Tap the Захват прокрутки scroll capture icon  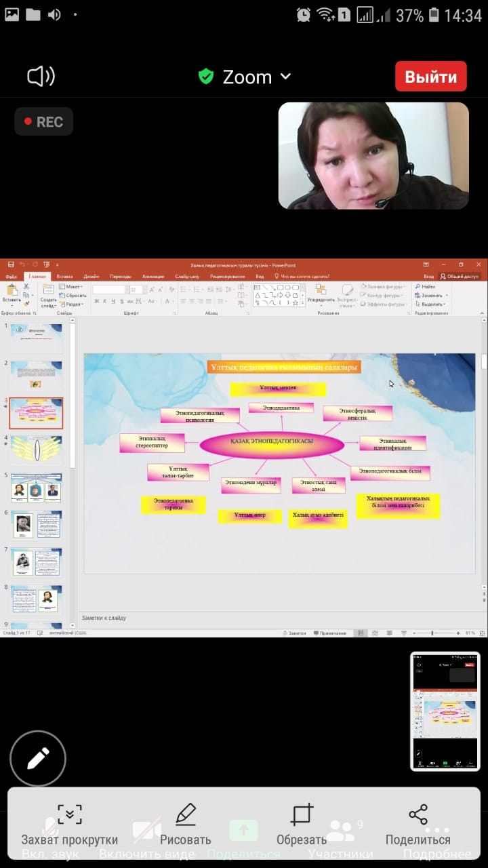(70, 814)
